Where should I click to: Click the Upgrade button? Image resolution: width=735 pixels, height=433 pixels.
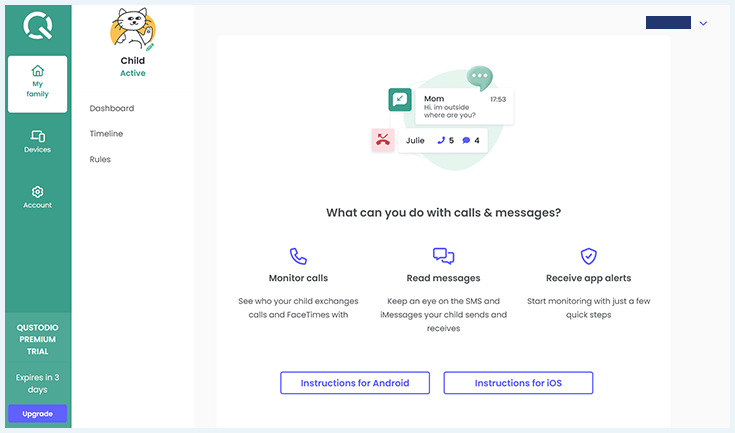[x=38, y=414]
